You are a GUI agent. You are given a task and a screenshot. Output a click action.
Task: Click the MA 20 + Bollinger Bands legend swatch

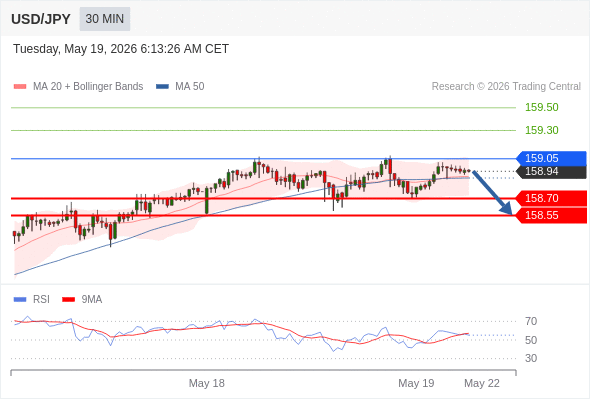(20, 87)
